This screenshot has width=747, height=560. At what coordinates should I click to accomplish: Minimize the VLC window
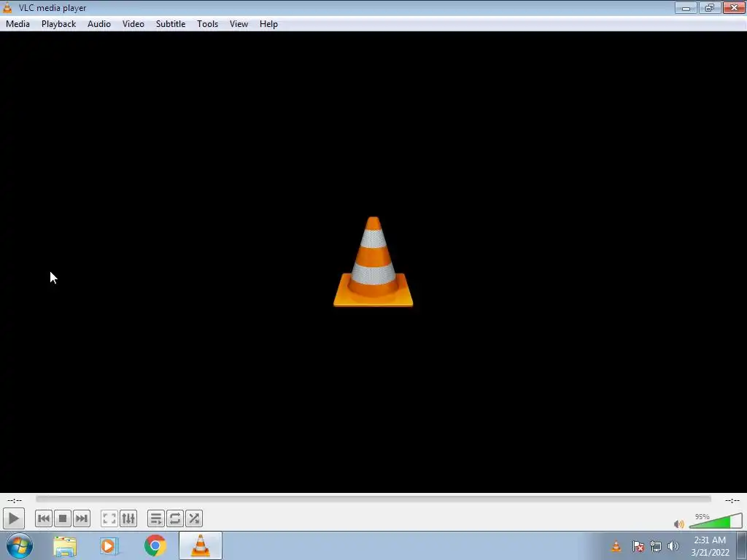[x=686, y=7]
